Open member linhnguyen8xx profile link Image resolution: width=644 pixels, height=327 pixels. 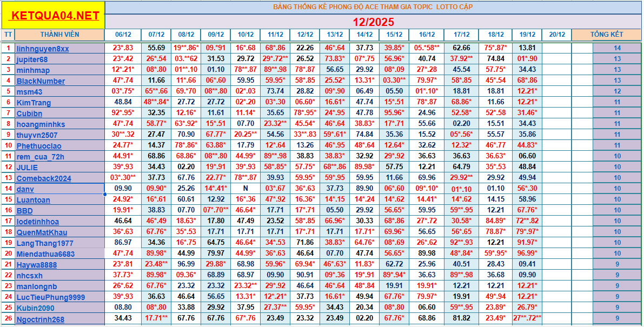pyautogui.click(x=43, y=49)
